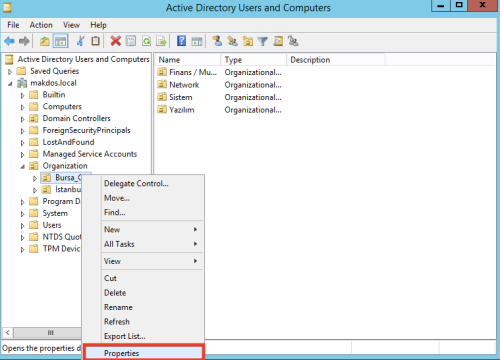Expand the LostAndFound node arrow
The image size is (500, 360).
click(22, 143)
